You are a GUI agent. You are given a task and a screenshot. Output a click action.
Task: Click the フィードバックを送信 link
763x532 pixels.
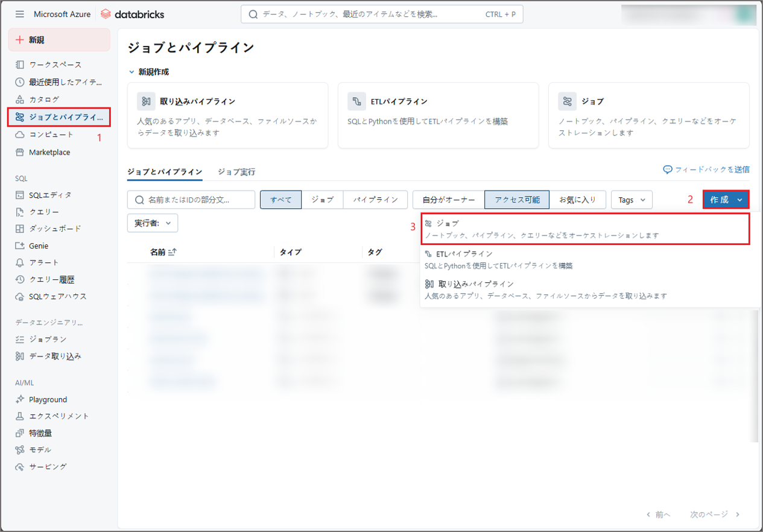pyautogui.click(x=706, y=169)
